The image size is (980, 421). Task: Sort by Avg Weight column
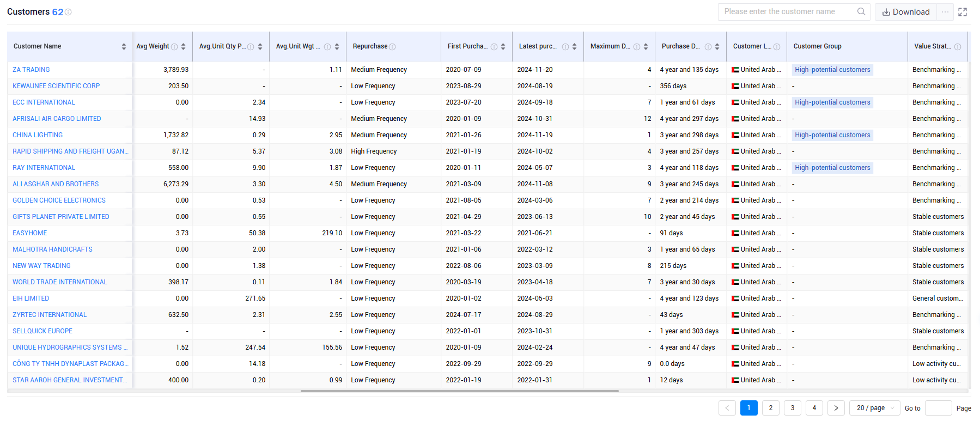(x=183, y=46)
